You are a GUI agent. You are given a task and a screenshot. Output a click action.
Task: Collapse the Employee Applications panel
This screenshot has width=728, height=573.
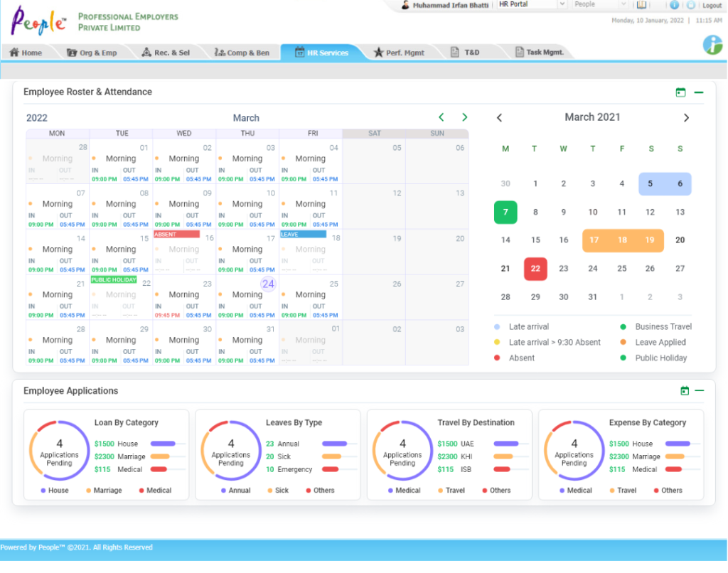[700, 391]
